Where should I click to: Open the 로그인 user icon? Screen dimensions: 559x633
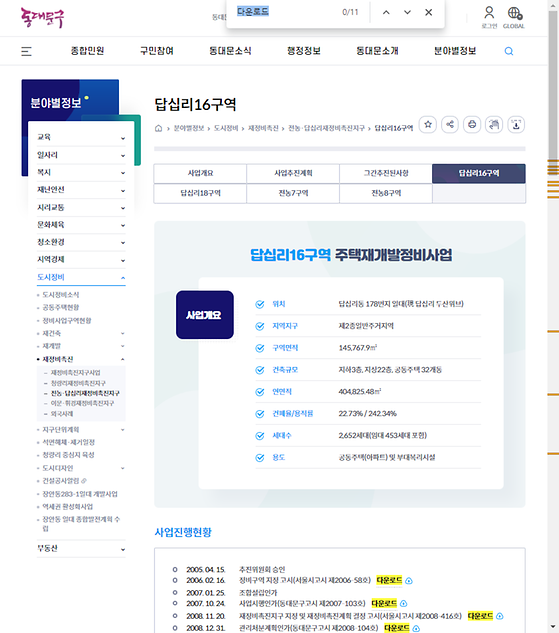(489, 17)
